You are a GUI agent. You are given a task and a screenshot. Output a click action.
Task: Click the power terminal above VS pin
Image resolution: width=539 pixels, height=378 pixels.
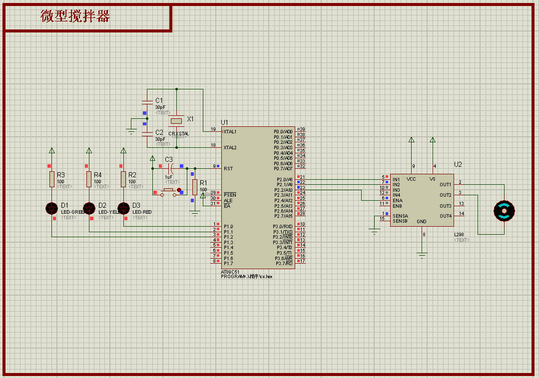click(x=433, y=140)
